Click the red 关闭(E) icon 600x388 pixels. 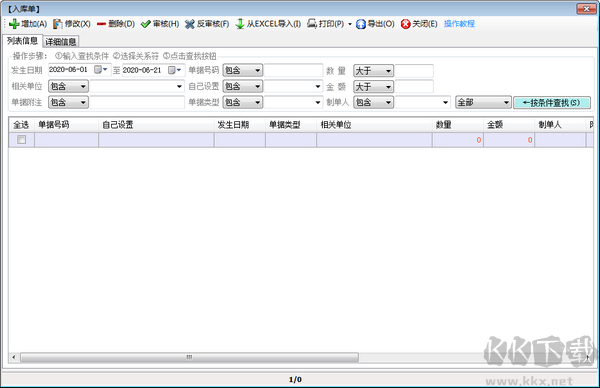tap(406, 24)
